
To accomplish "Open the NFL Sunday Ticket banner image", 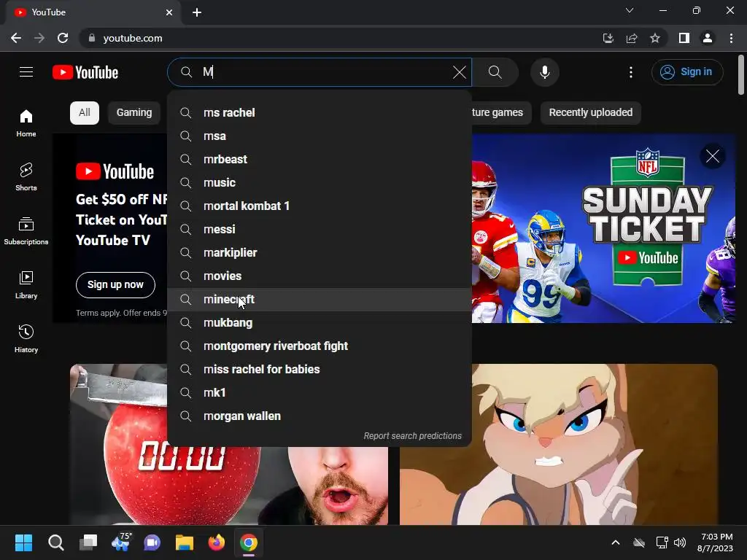I will (603, 228).
